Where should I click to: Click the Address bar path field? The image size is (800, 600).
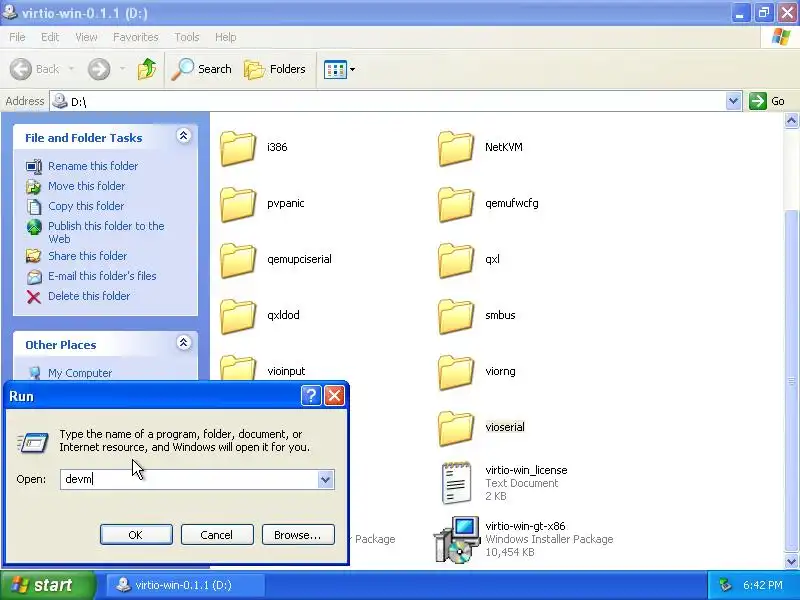388,101
